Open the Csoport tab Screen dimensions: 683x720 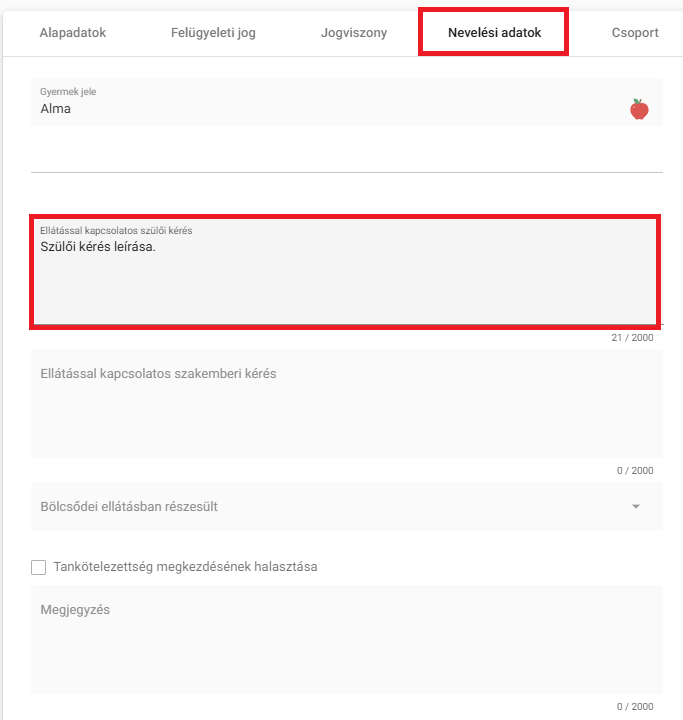point(635,33)
